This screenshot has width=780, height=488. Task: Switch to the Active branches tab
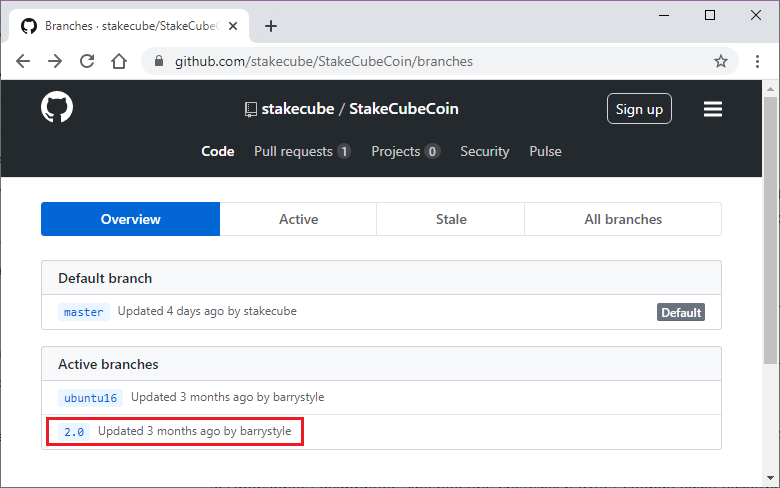(x=298, y=219)
